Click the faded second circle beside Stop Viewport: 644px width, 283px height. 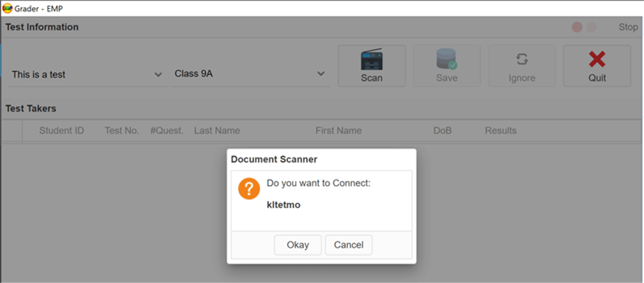pyautogui.click(x=592, y=27)
